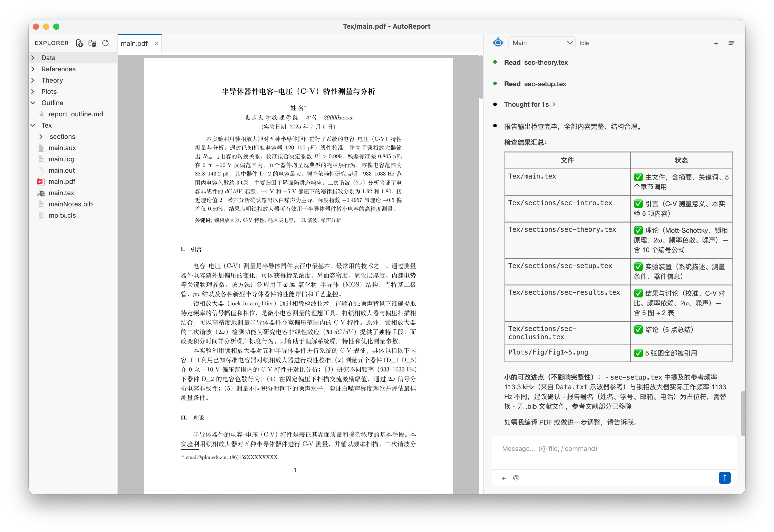Click the report_outline.md file icon

click(41, 114)
